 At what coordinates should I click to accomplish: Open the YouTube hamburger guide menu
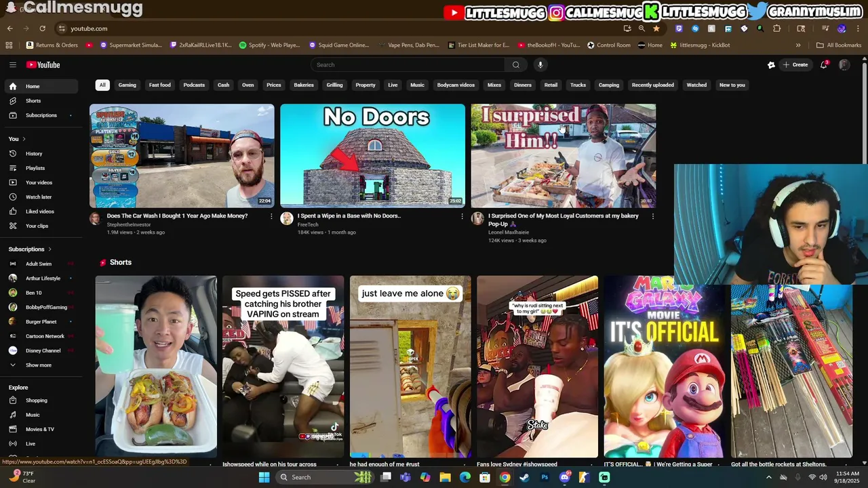(13, 65)
